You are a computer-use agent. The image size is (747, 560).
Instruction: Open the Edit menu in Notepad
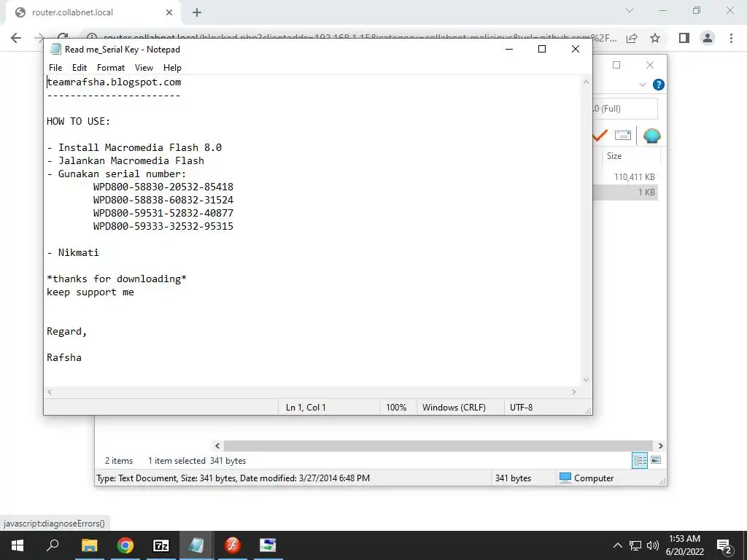79,68
